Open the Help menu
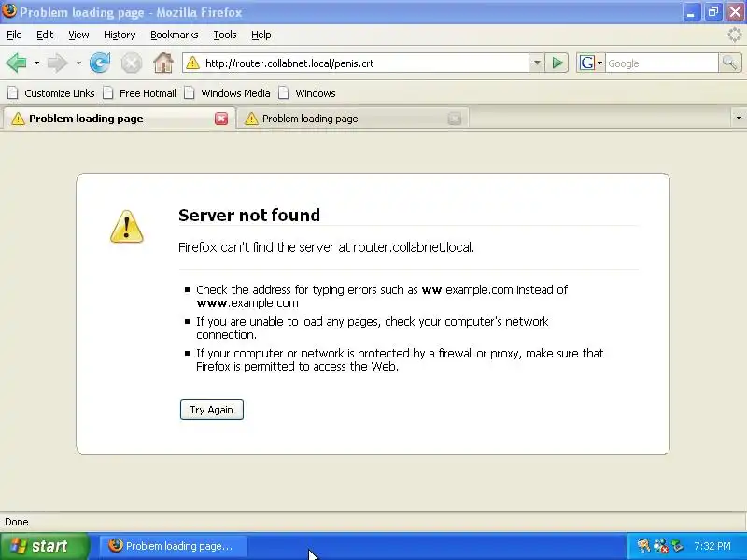 (261, 35)
